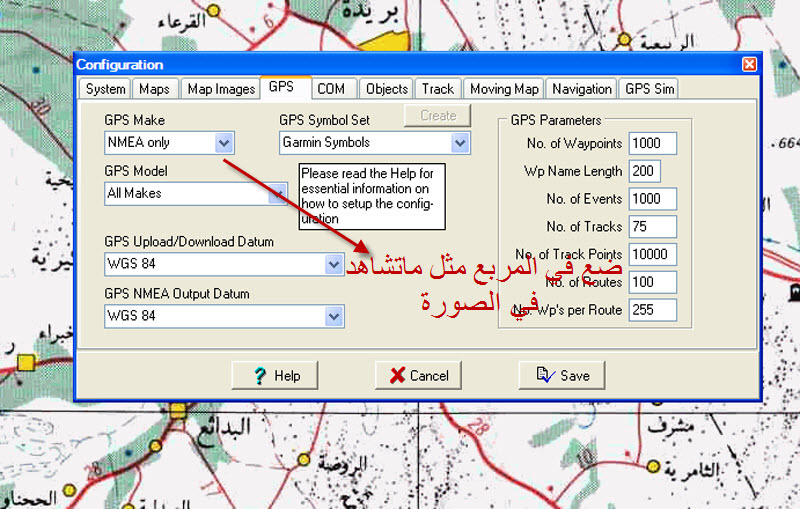800x509 pixels.
Task: Click the blue question mark Help icon
Action: coord(260,376)
